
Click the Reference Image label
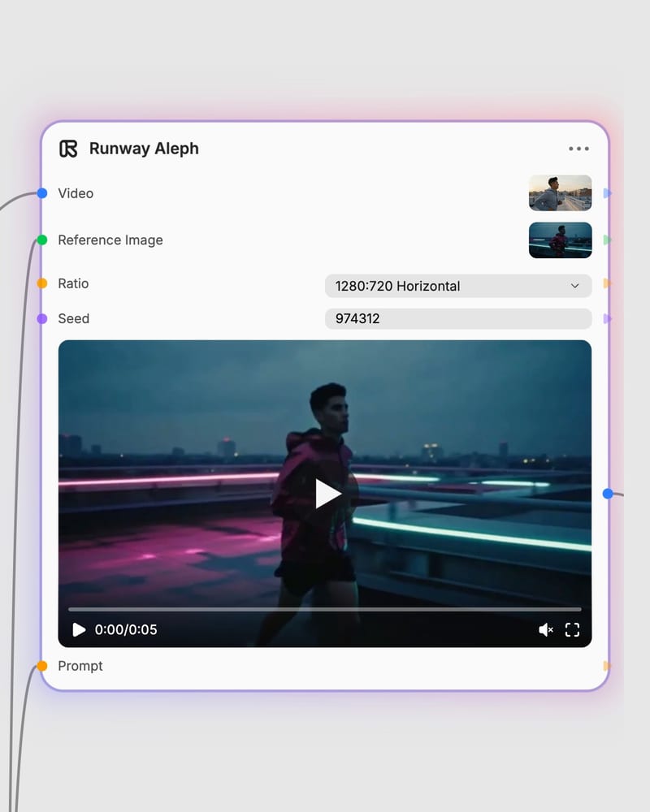click(x=110, y=240)
